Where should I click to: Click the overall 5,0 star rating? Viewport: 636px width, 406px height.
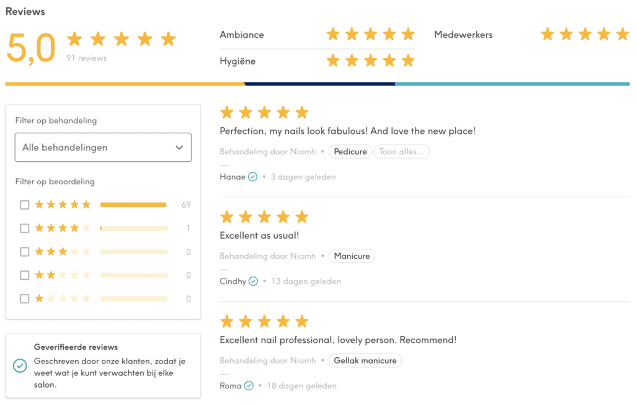(x=121, y=39)
